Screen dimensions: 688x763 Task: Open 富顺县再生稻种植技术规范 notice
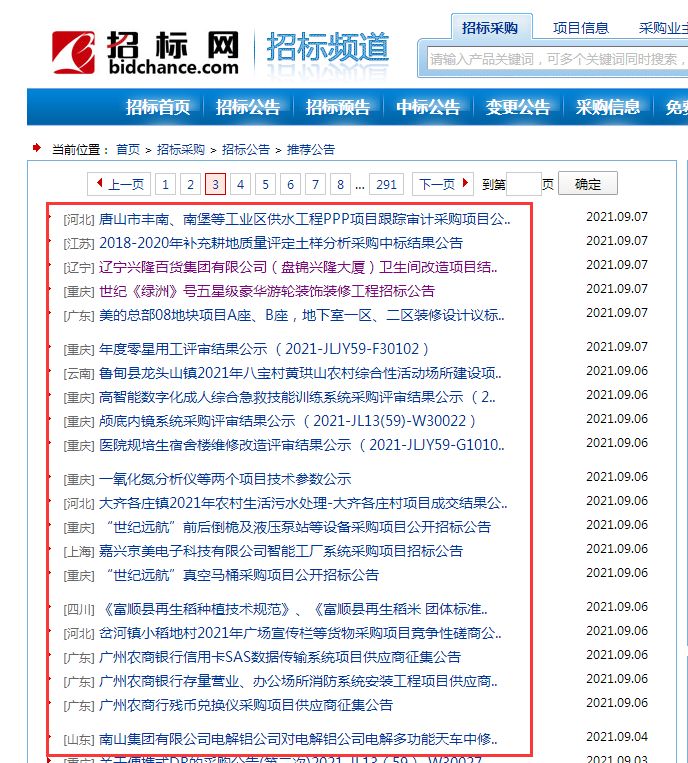[x=295, y=609]
